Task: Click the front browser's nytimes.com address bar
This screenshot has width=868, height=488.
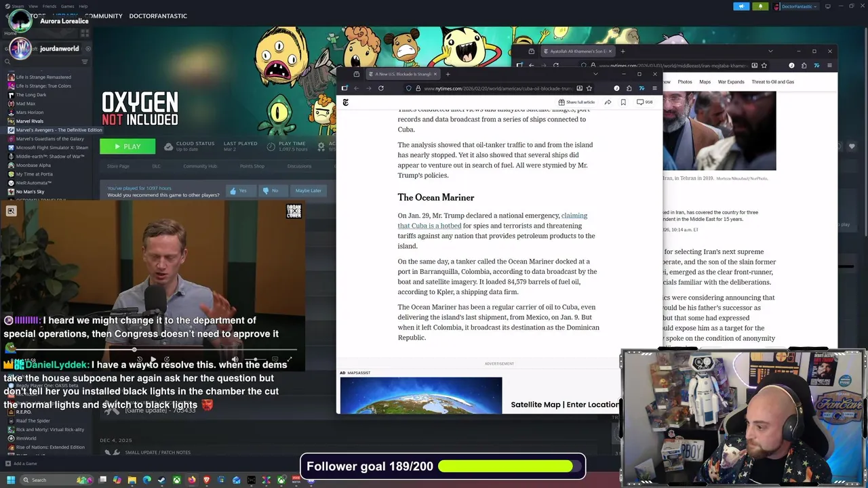Action: click(498, 88)
